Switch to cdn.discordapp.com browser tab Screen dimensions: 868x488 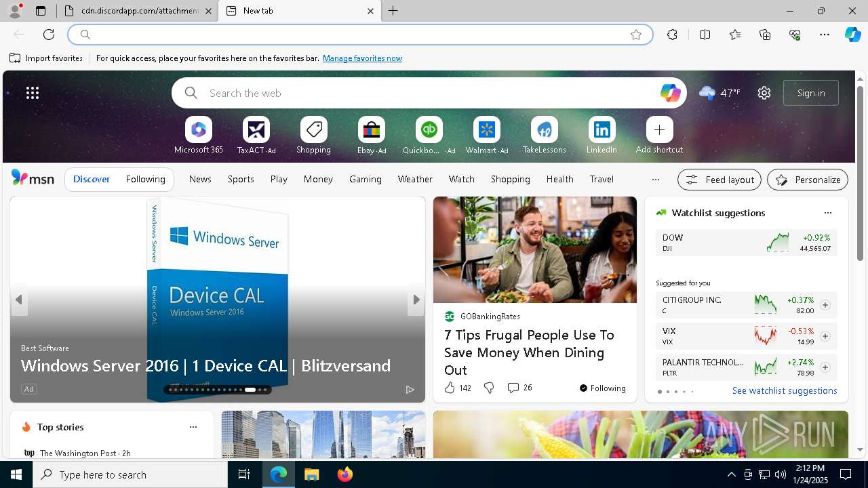click(136, 11)
